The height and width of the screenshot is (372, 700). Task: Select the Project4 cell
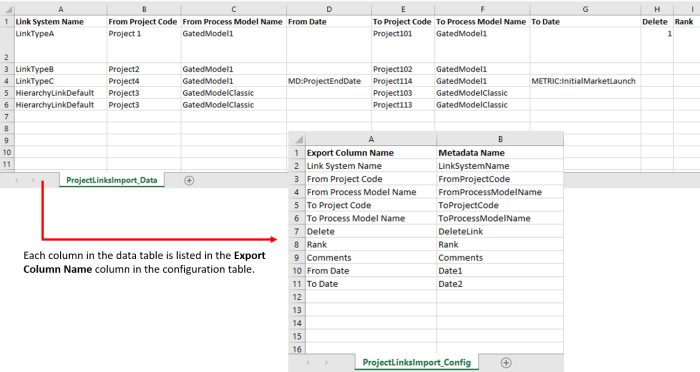144,81
